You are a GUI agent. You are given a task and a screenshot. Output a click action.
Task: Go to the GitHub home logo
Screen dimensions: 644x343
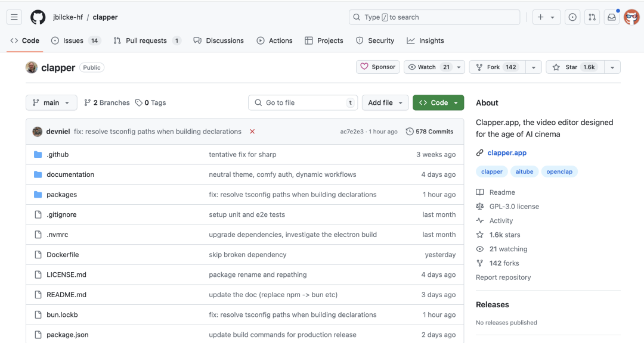pyautogui.click(x=38, y=17)
